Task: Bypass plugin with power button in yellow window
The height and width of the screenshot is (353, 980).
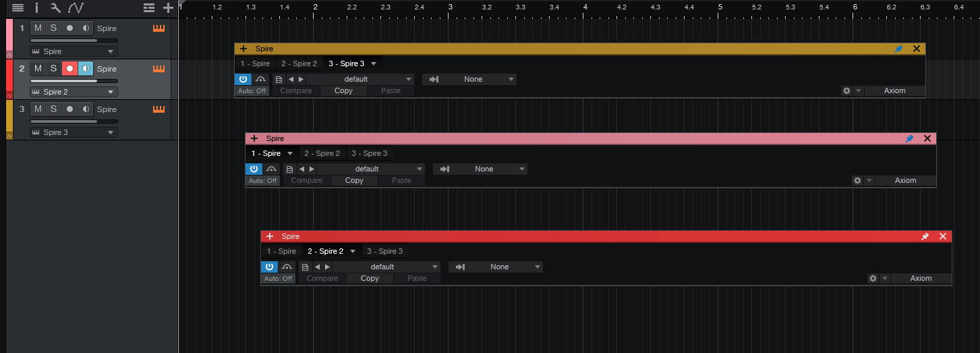Action: tap(243, 79)
